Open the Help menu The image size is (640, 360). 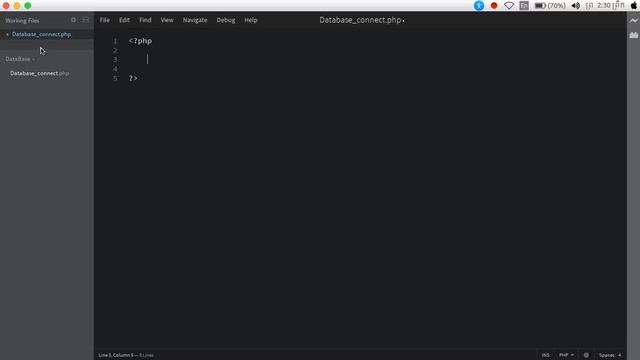pos(251,20)
